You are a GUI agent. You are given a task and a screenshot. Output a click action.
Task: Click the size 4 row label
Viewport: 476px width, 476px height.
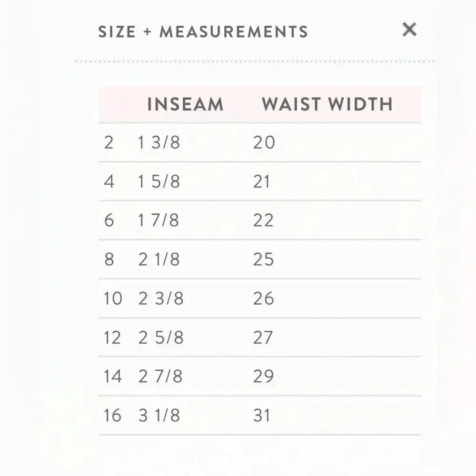tap(109, 181)
